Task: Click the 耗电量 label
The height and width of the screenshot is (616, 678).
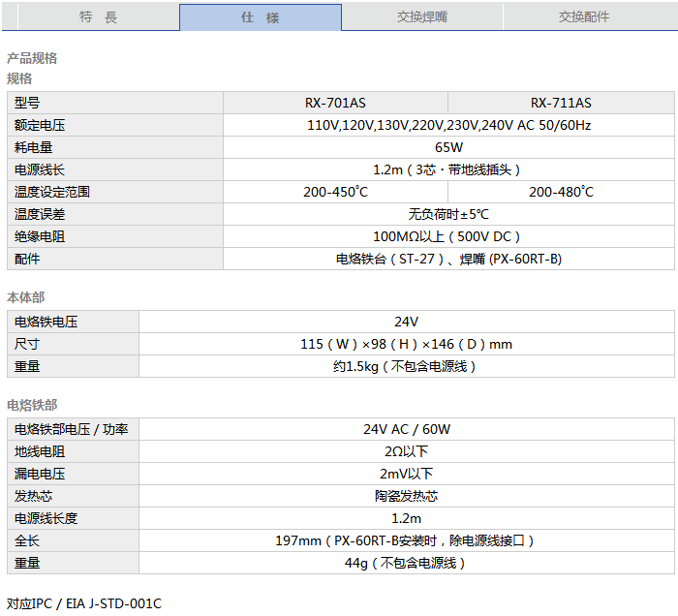Action: tap(115, 147)
